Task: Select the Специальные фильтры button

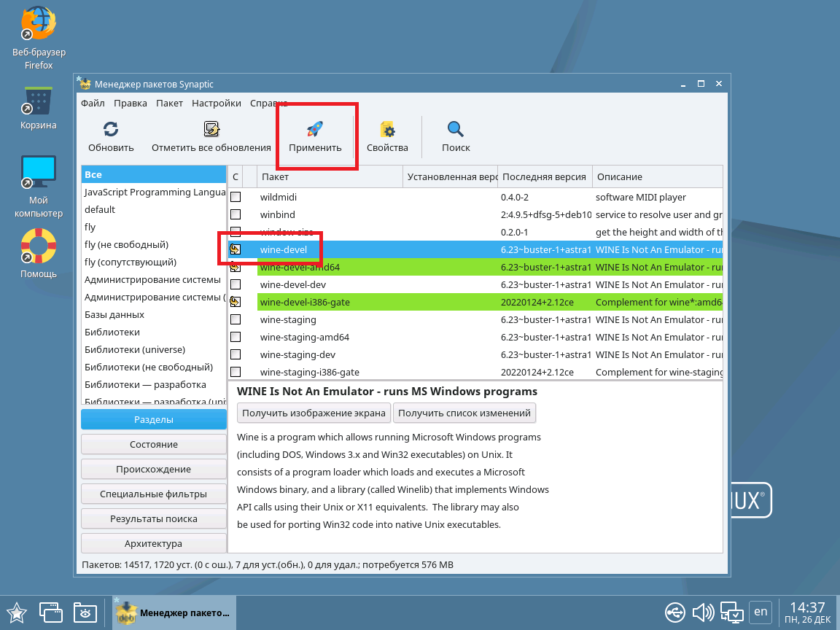Action: tap(154, 494)
